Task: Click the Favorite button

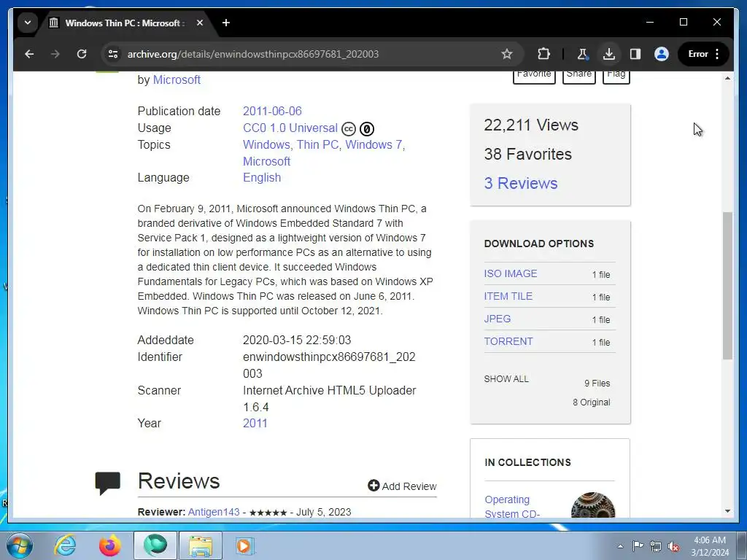Action: 534,76
